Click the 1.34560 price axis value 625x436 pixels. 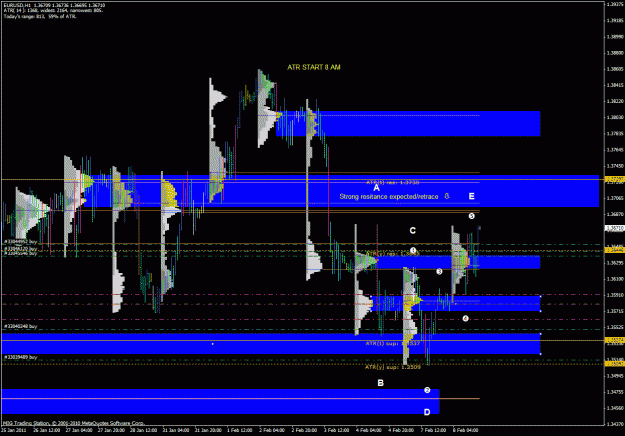(x=615, y=408)
